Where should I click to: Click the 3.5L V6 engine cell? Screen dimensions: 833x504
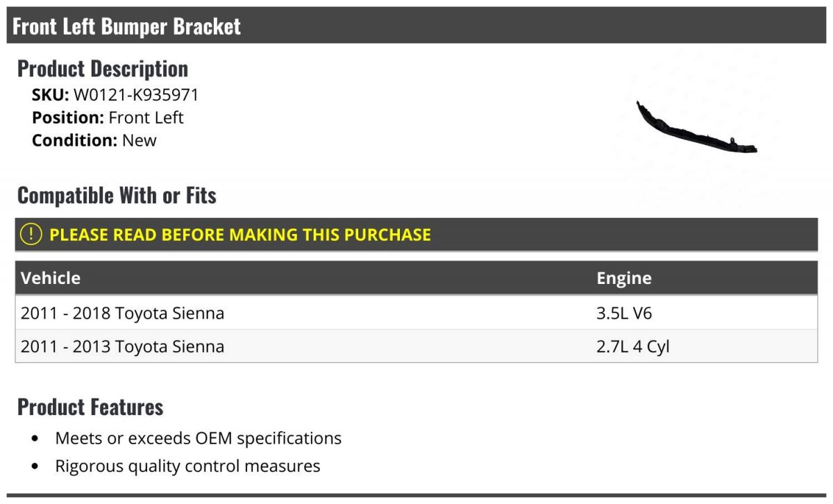[624, 313]
